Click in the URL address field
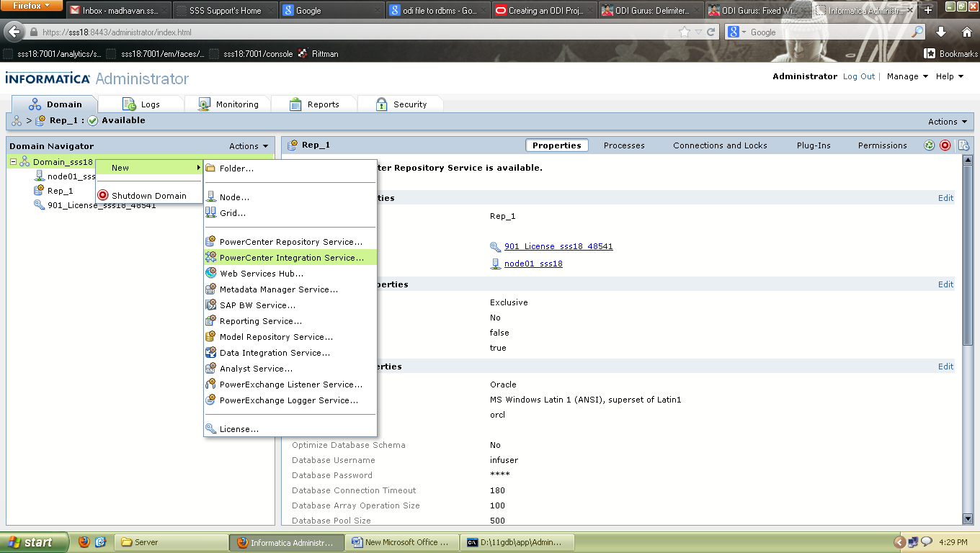 coord(353,32)
